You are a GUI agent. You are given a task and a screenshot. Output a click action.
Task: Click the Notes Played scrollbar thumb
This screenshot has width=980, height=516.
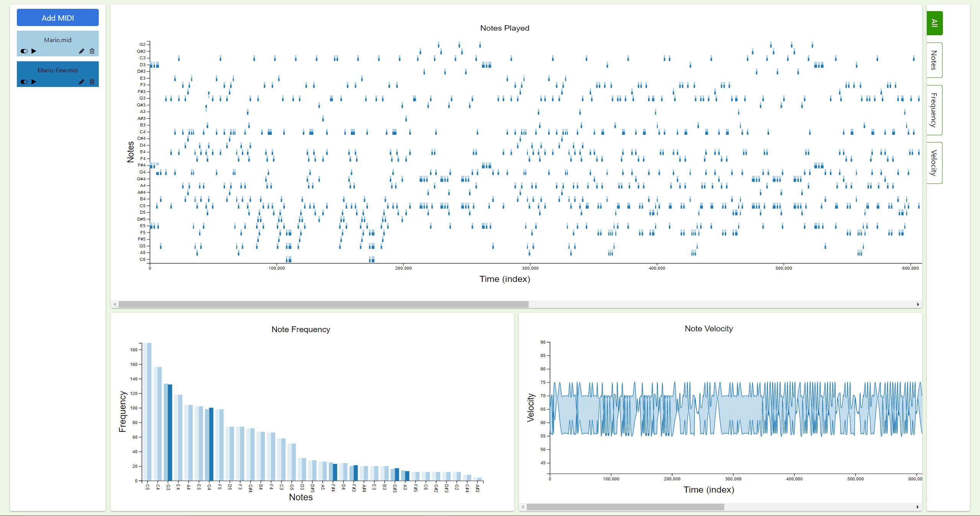coord(323,304)
